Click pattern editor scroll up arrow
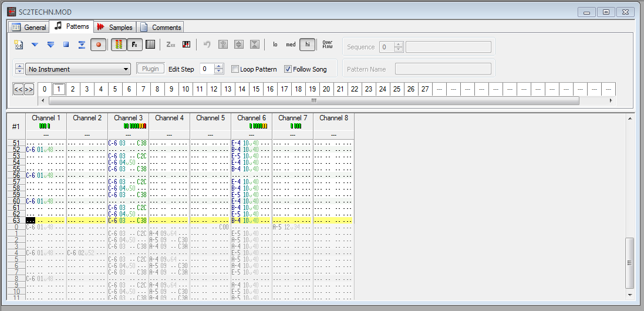The height and width of the screenshot is (311, 644). [629, 119]
